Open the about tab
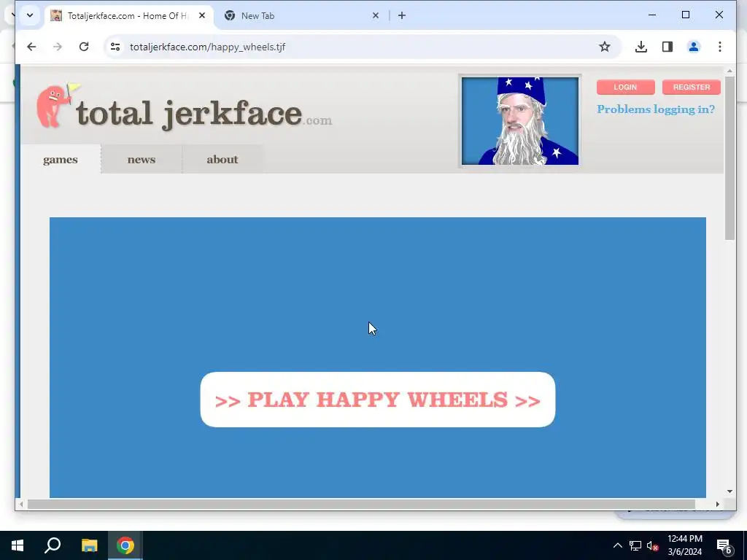 222,160
